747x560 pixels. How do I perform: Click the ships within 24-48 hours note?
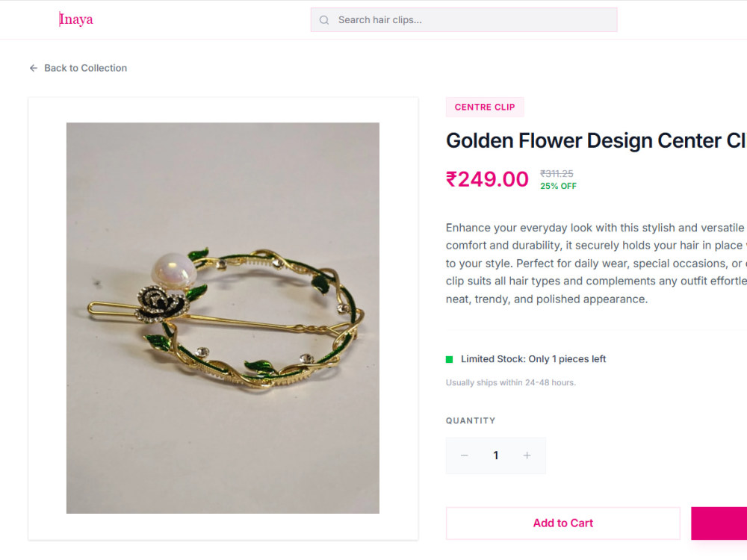pyautogui.click(x=511, y=382)
